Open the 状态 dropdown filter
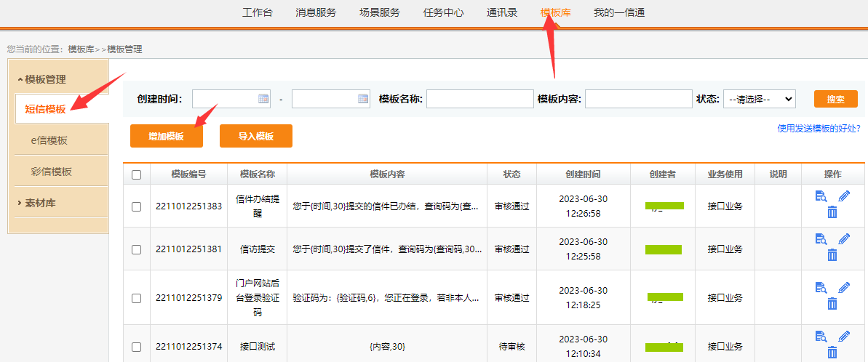Image resolution: width=868 pixels, height=362 pixels. coord(759,99)
